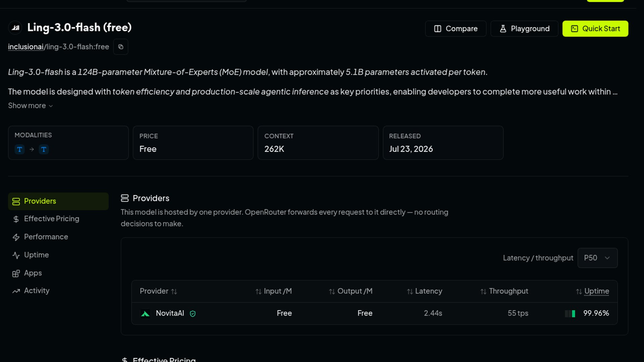
Task: Sort by Output /M column
Action: [351, 291]
